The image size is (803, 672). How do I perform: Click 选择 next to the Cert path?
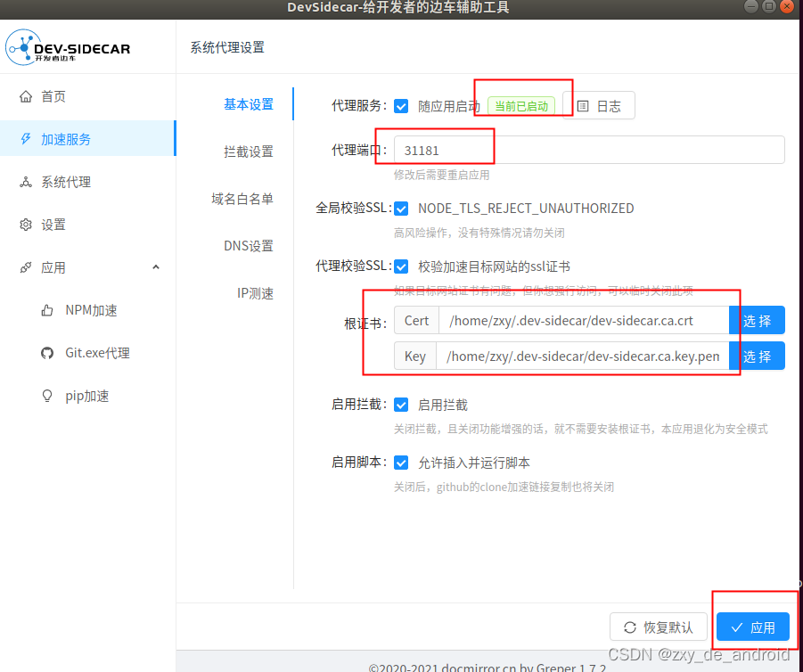tap(757, 320)
